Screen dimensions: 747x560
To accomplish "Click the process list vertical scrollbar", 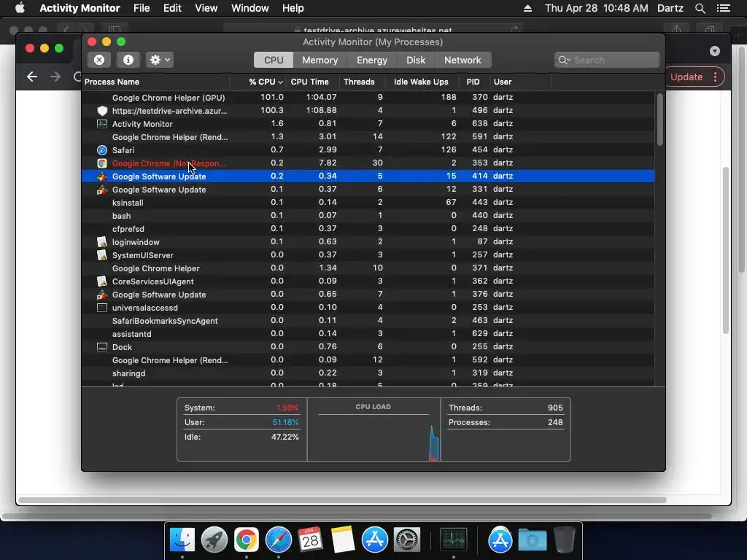I will pos(659,120).
